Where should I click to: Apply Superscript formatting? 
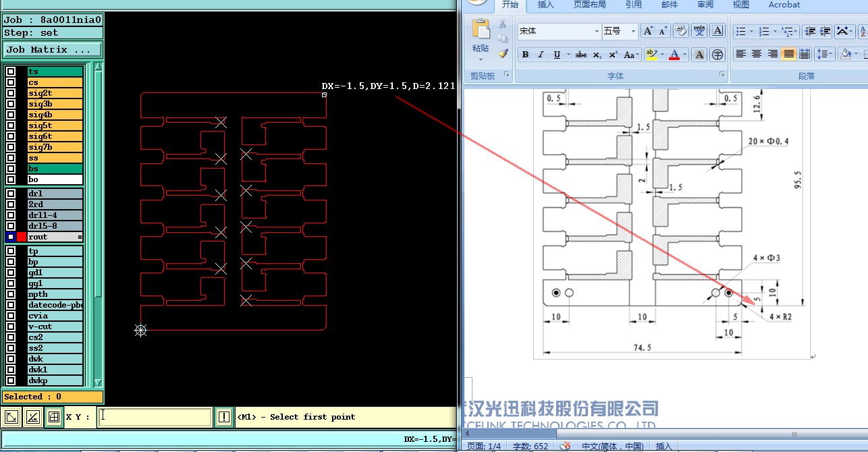point(613,55)
